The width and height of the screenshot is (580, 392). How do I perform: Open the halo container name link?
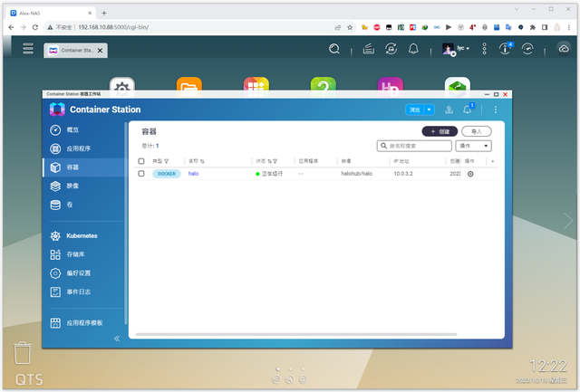click(193, 173)
